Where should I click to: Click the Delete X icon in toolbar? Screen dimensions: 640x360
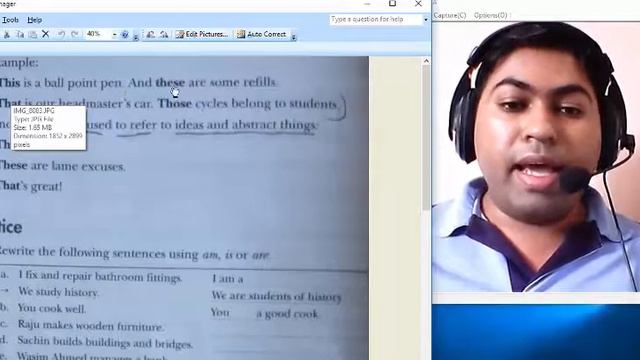[46, 34]
